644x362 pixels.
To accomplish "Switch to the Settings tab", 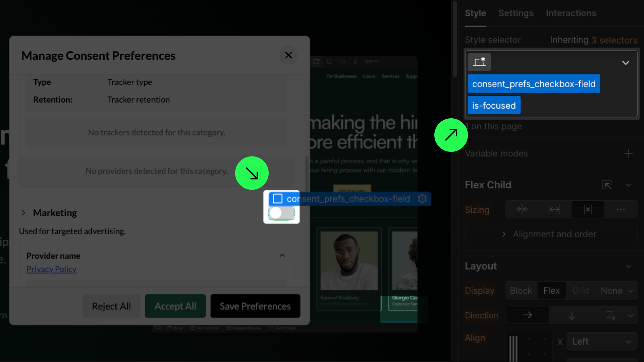I will (x=516, y=13).
